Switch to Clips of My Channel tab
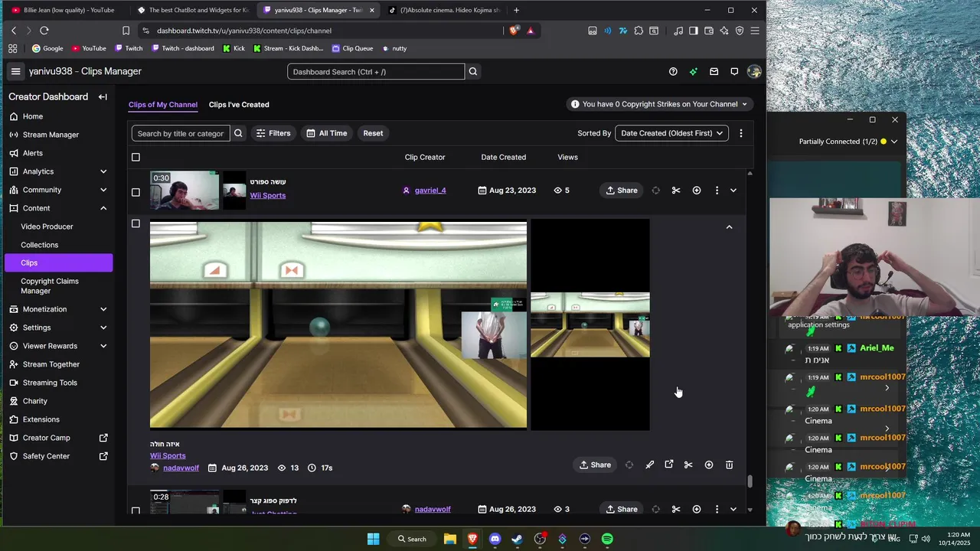980x551 pixels. [163, 105]
